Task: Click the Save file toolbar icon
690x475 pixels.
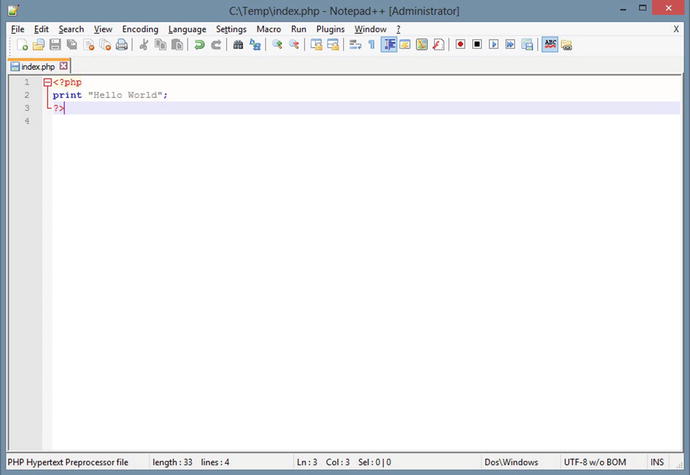Action: click(x=55, y=45)
